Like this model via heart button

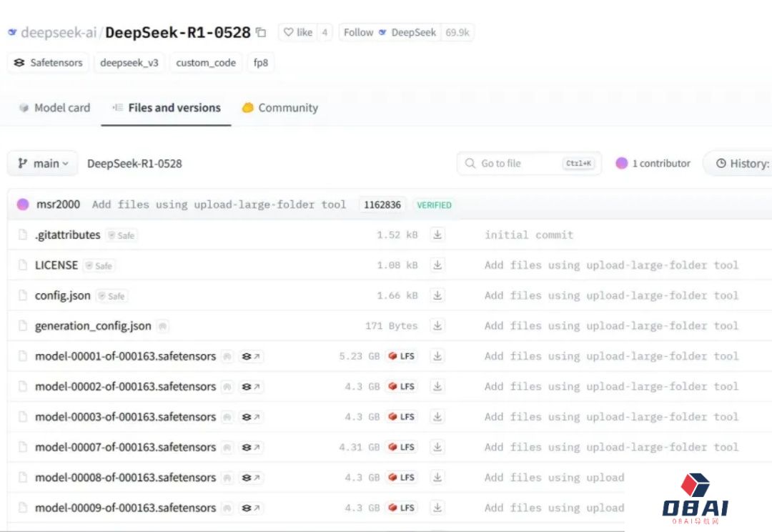[x=298, y=32]
